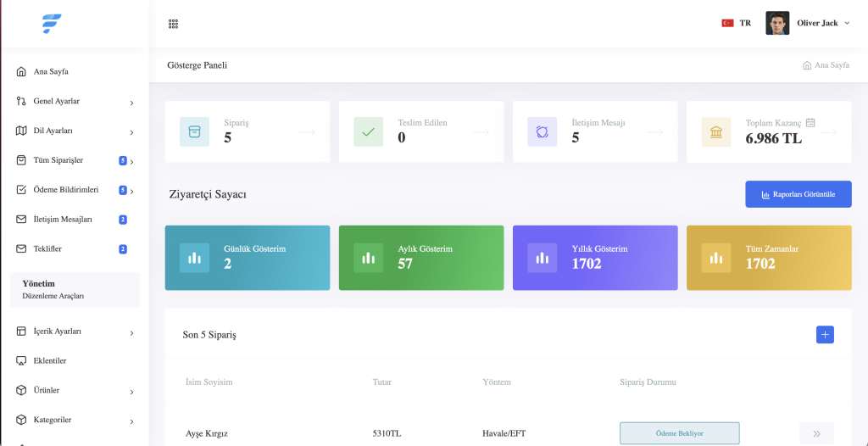Click the Teklifler envelope icon
This screenshot has width=868, height=446.
click(x=21, y=248)
